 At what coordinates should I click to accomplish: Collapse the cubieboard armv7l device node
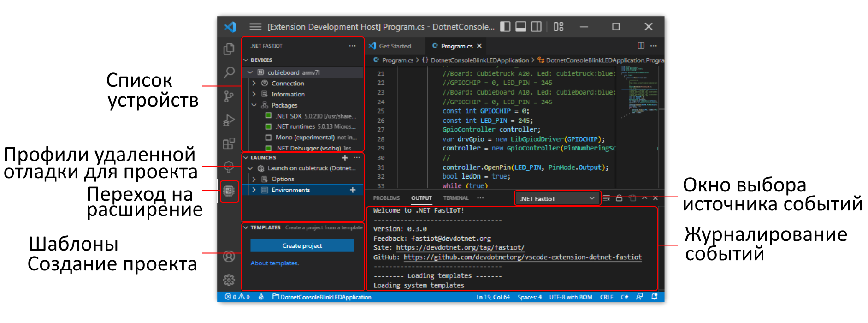250,72
